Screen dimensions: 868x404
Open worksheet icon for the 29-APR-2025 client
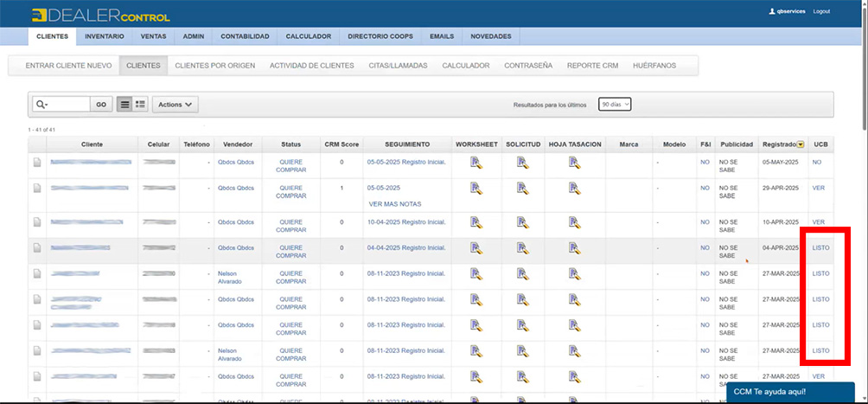click(x=475, y=188)
